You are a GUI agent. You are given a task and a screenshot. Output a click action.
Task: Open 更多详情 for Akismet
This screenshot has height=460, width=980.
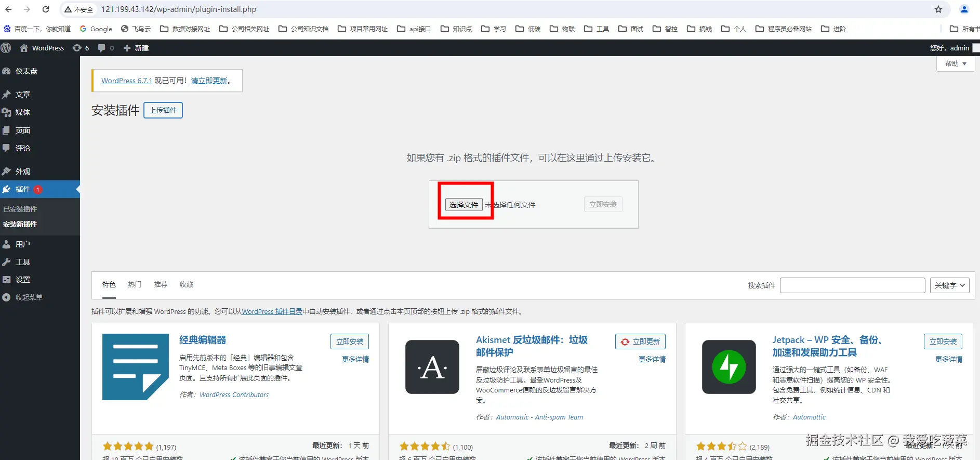point(652,359)
